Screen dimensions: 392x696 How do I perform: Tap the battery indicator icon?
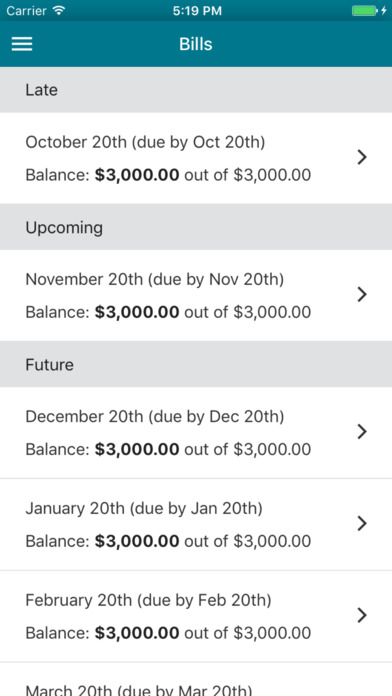364,11
